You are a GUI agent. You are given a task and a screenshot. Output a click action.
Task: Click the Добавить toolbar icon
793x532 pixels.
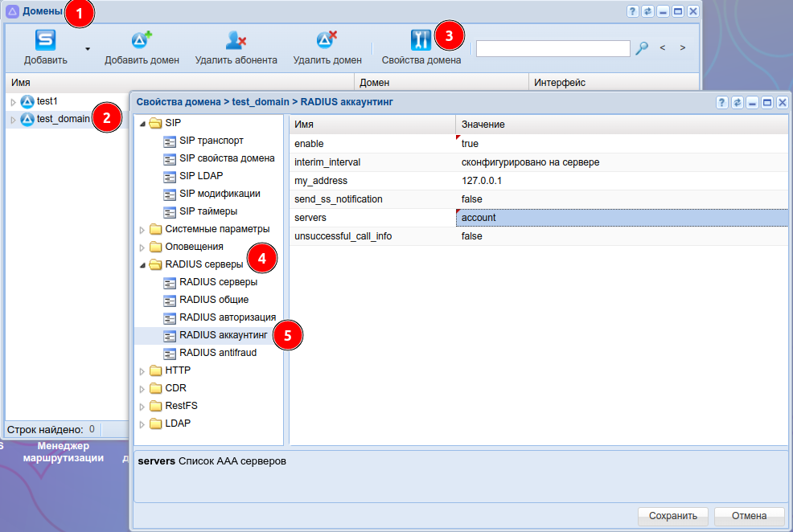point(45,41)
